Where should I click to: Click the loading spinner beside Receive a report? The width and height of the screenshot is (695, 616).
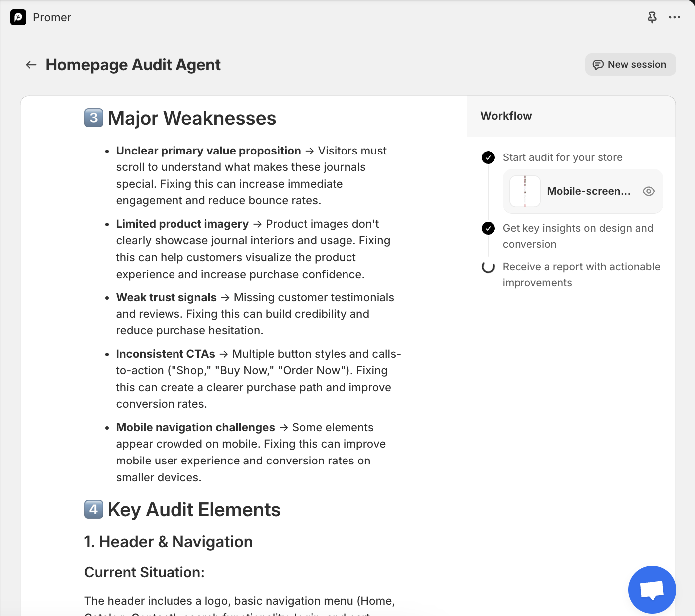pos(488,267)
